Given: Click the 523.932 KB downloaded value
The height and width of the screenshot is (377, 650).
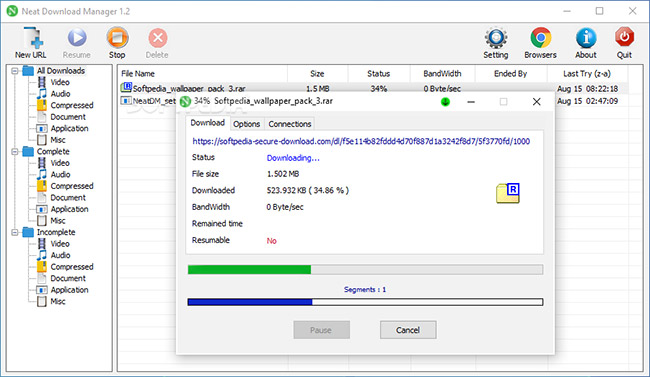Looking at the screenshot, I should tap(308, 190).
